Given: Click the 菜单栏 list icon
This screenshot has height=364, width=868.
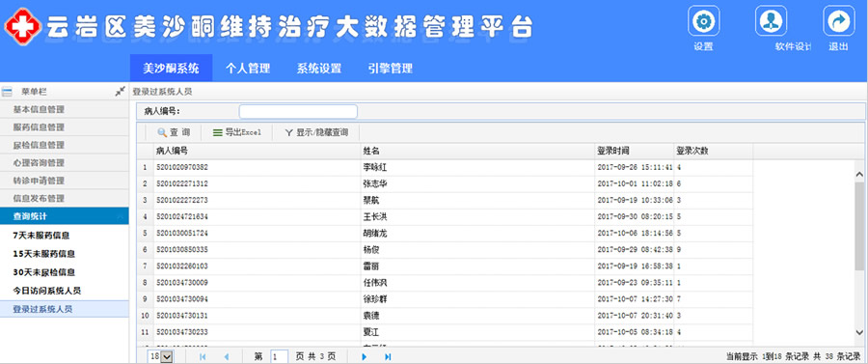Looking at the screenshot, I should click(7, 92).
